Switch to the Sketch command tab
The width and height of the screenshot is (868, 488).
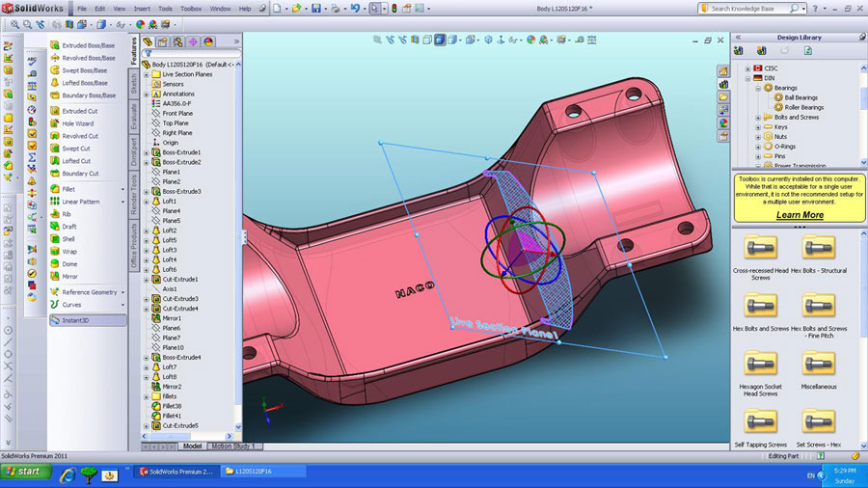[133, 84]
